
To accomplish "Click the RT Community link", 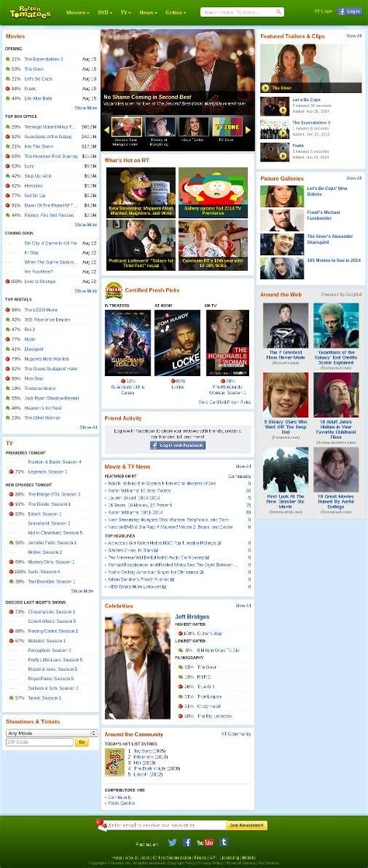I will pyautogui.click(x=236, y=734).
